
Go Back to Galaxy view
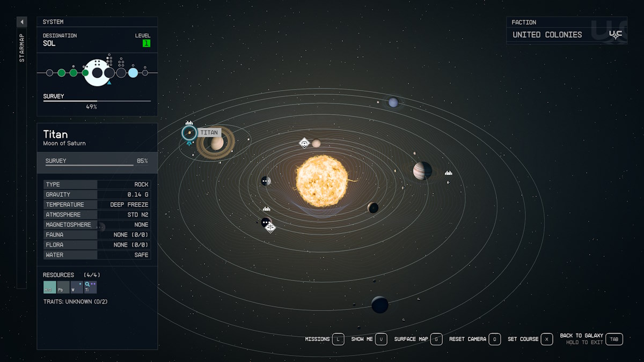pos(580,336)
